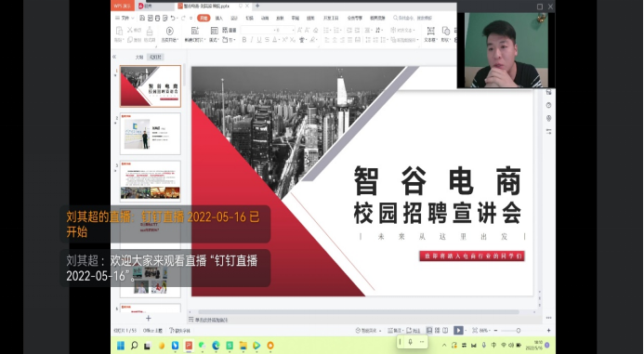Click the Undo arrow icon

point(173,18)
